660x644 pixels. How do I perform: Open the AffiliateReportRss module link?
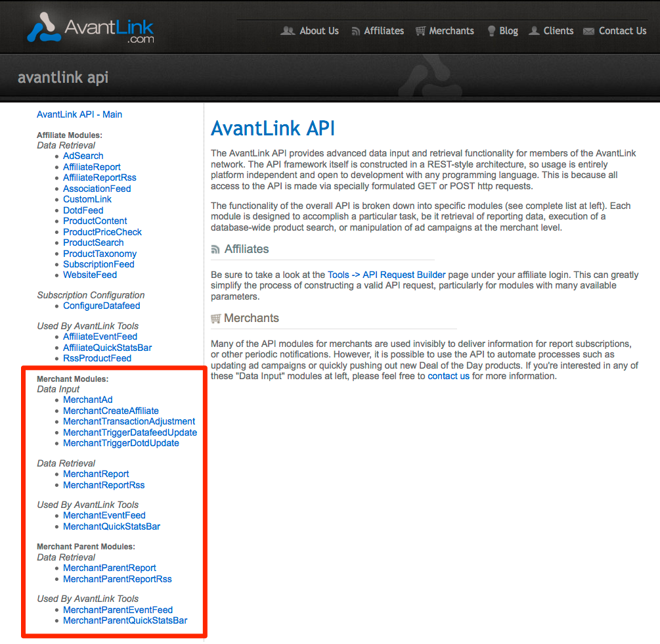coord(100,177)
